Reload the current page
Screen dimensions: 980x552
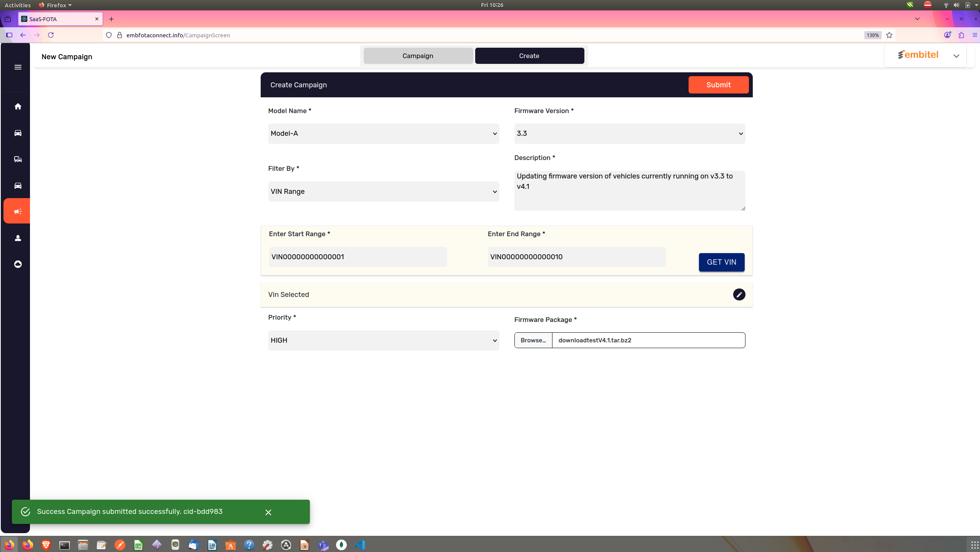[x=51, y=35]
